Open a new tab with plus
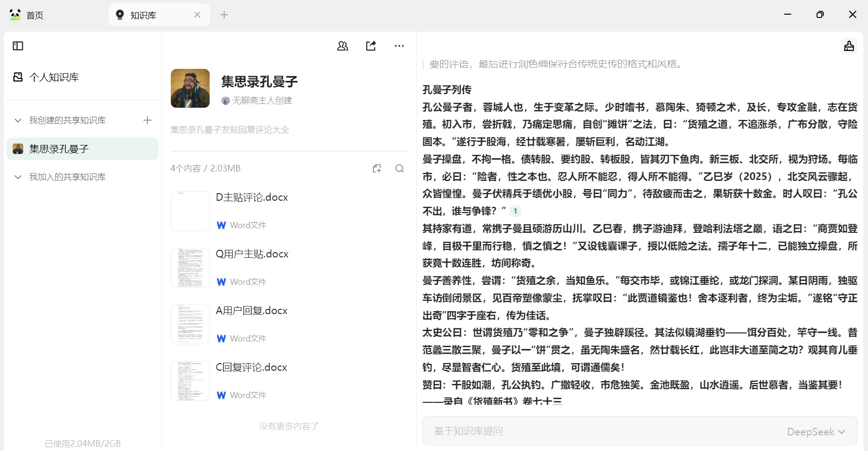Viewport: 868px width, 451px height. (x=224, y=15)
